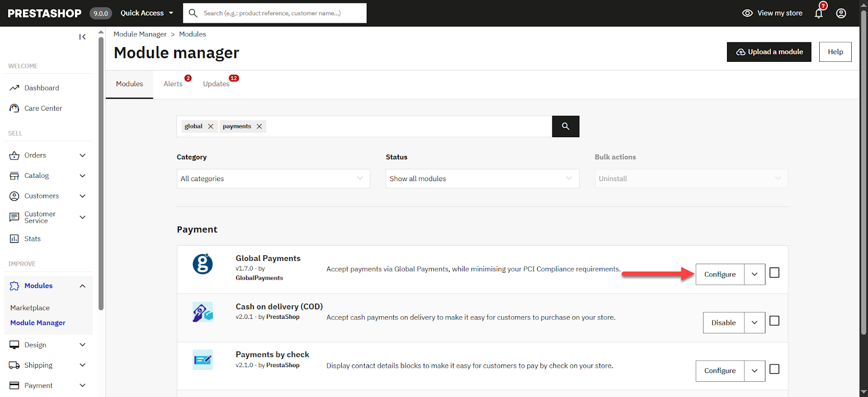Viewport: 868px width, 397px height.
Task: Select the Payments by check module checkbox
Action: [775, 369]
